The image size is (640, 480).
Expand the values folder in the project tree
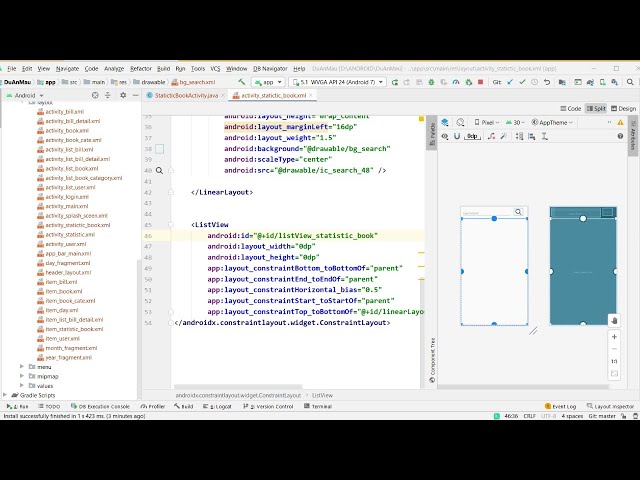point(22,385)
